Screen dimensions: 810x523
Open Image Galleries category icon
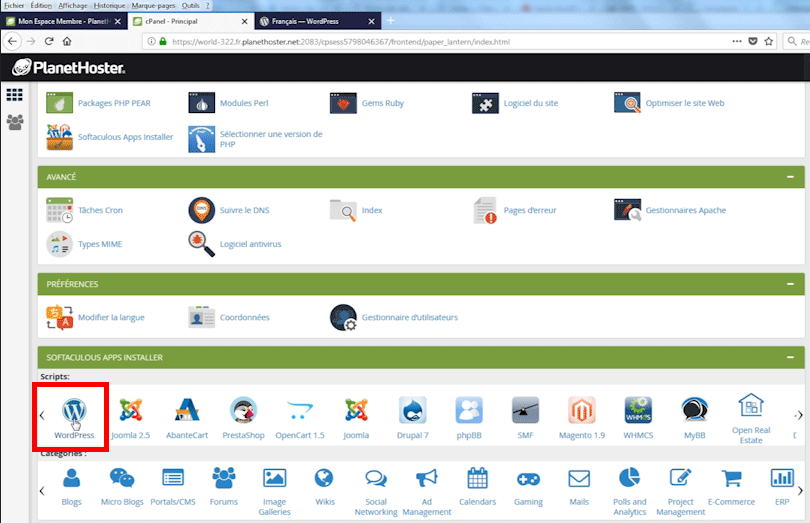coord(274,479)
